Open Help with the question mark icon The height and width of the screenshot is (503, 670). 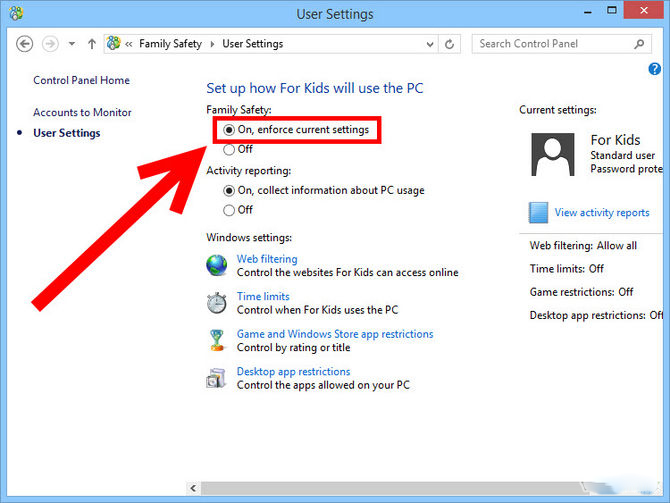pos(655,69)
